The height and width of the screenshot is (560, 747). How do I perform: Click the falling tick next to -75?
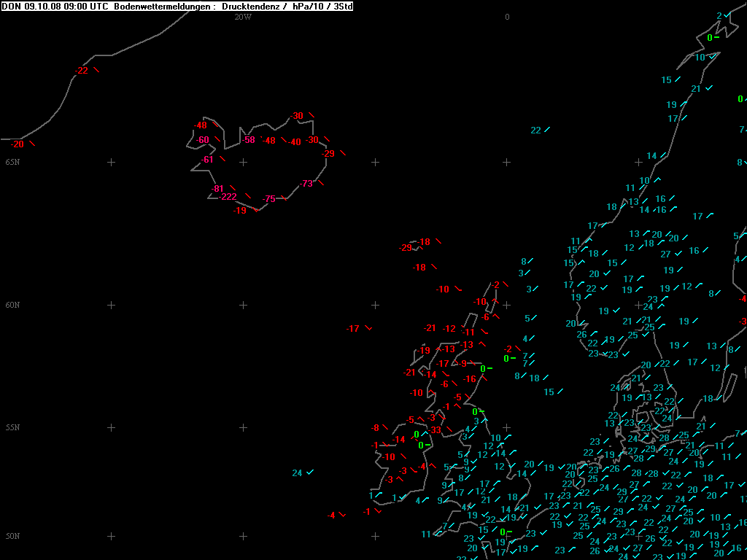284,198
